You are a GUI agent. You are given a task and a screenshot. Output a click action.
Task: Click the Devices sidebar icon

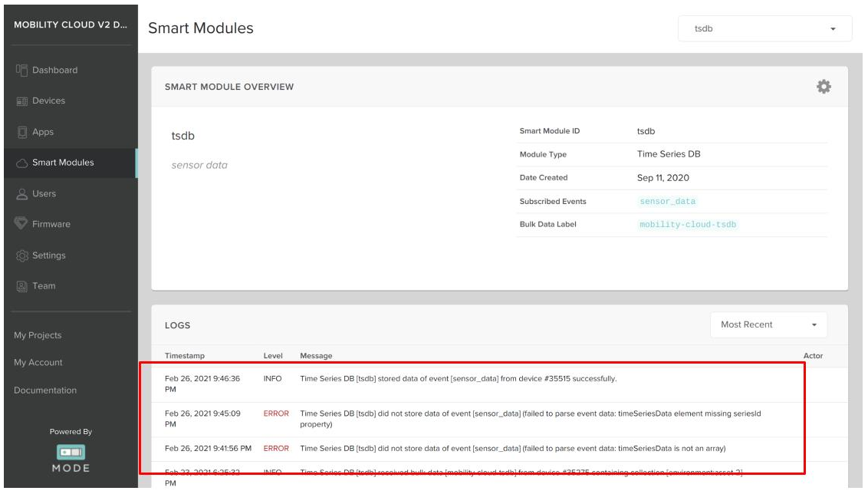tap(21, 101)
